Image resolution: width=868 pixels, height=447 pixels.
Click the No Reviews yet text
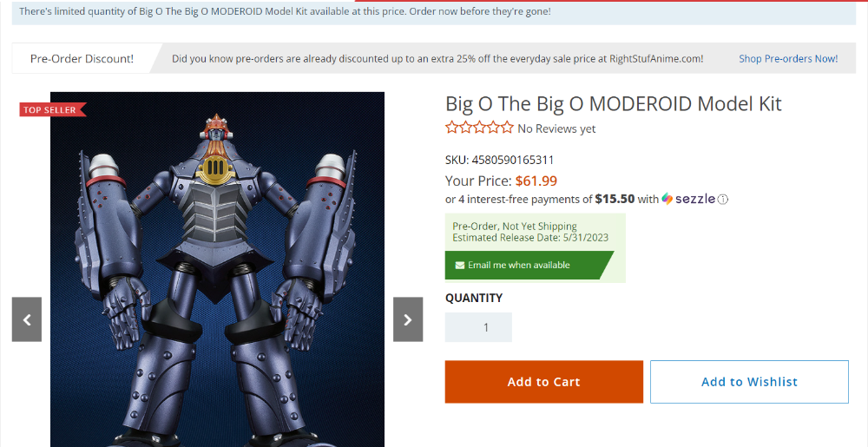pos(556,129)
